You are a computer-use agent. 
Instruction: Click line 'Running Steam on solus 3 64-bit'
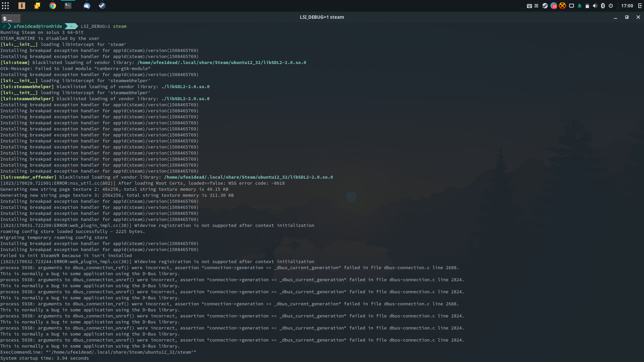point(42,32)
